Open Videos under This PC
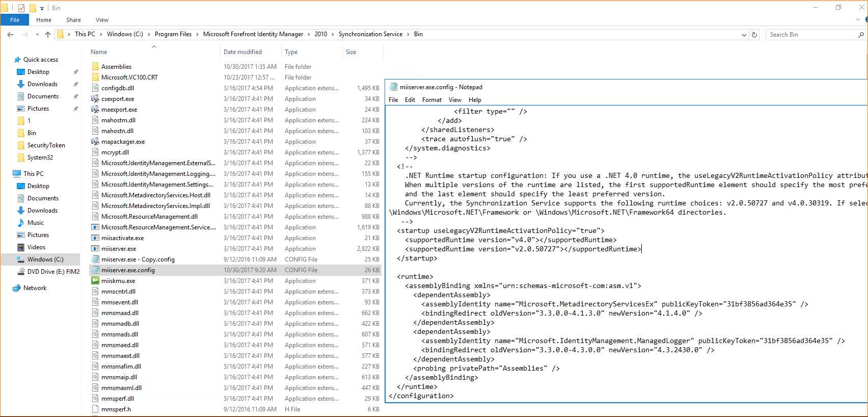 click(x=36, y=247)
